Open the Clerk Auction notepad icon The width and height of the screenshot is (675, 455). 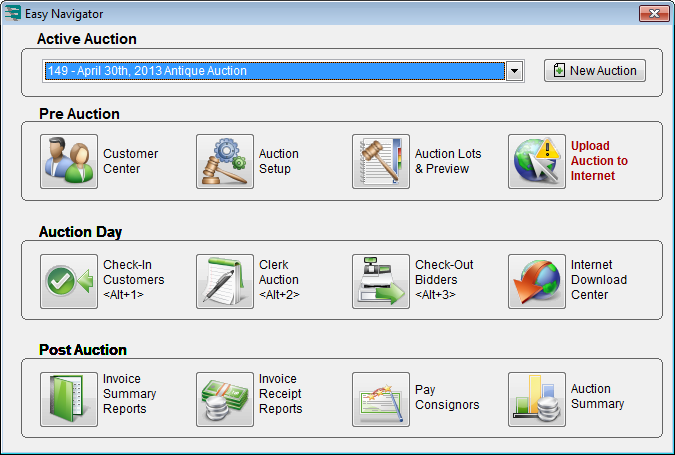coord(225,281)
